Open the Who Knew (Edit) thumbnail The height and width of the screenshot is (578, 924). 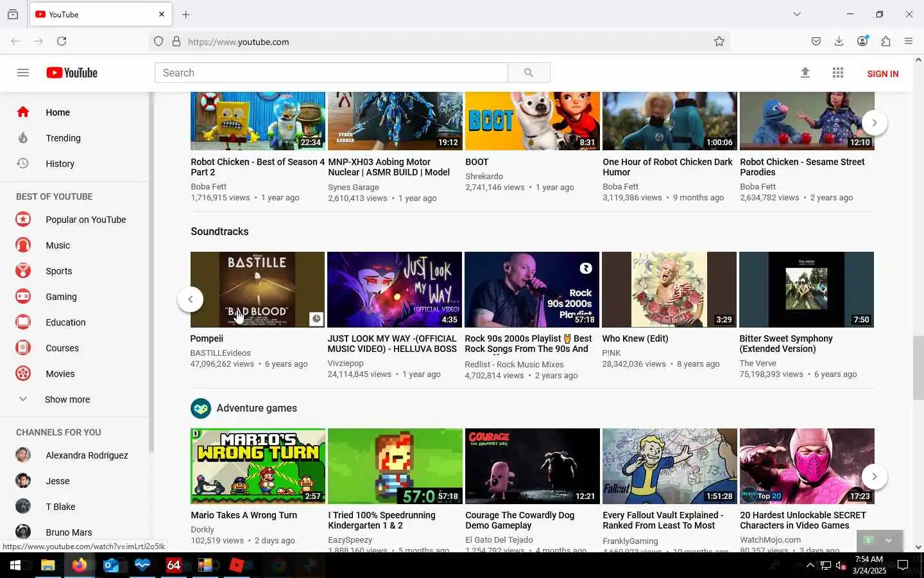coord(669,290)
